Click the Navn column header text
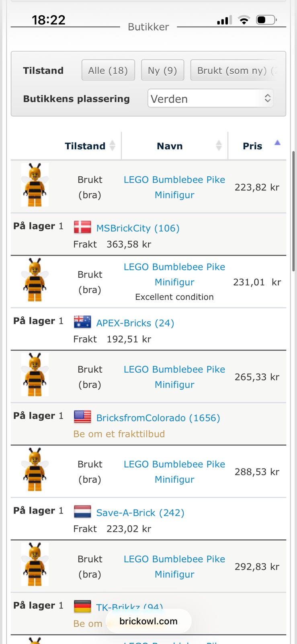 point(170,146)
